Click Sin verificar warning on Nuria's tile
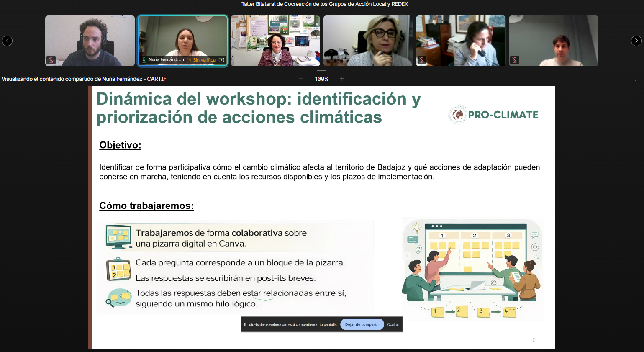644x352 pixels. point(202,60)
